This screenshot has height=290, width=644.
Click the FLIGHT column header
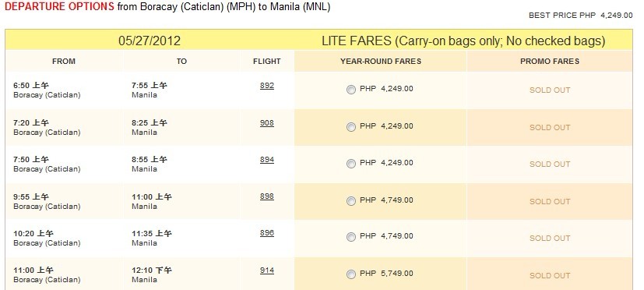267,62
